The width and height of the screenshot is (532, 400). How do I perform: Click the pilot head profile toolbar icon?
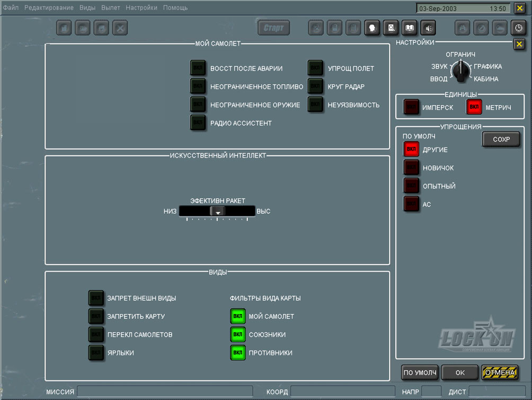pyautogui.click(x=373, y=28)
